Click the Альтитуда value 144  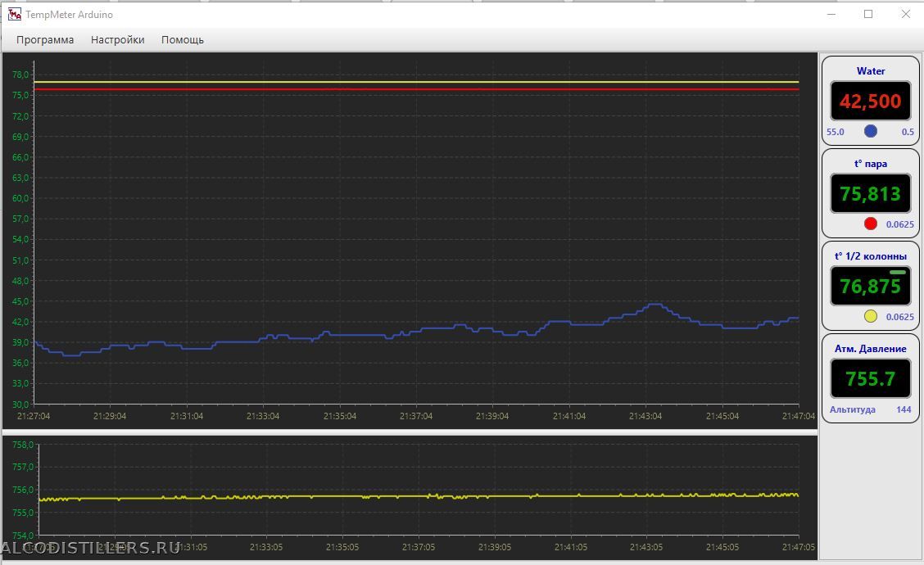(904, 409)
